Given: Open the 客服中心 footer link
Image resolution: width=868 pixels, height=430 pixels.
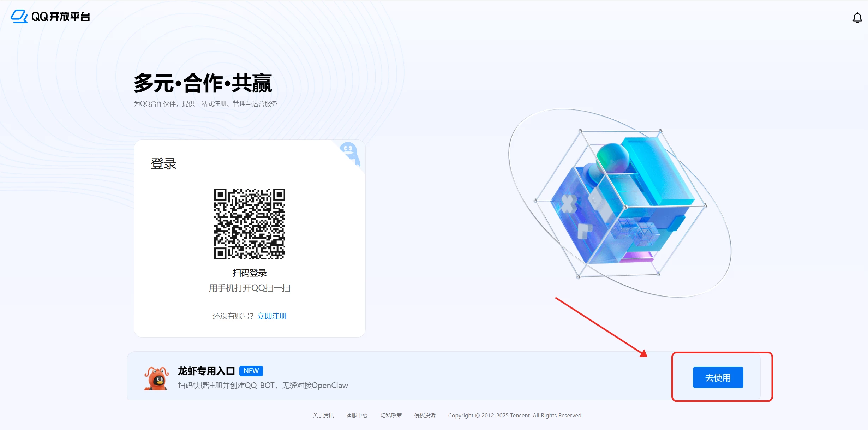Looking at the screenshot, I should [357, 415].
